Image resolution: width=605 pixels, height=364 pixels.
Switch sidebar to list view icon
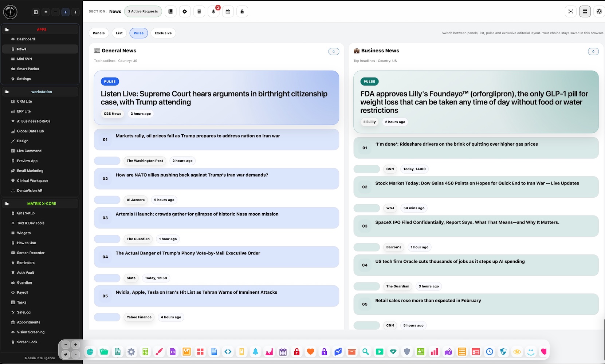(x=46, y=12)
